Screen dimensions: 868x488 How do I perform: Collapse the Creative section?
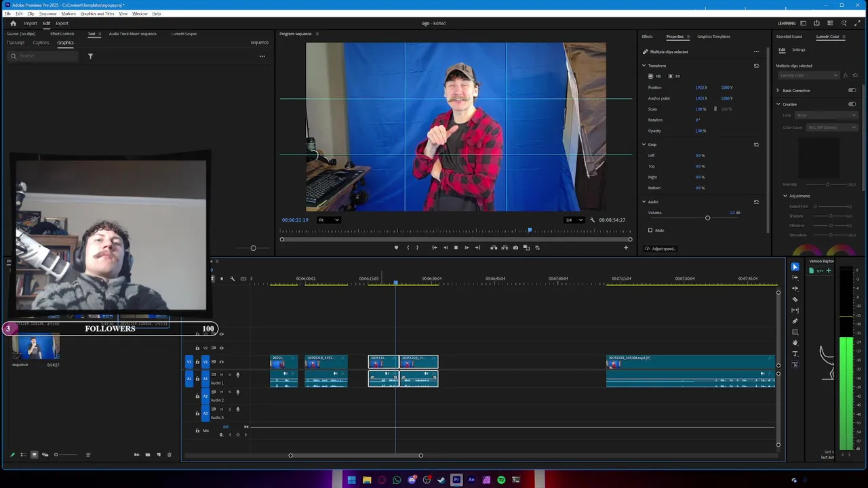click(778, 104)
